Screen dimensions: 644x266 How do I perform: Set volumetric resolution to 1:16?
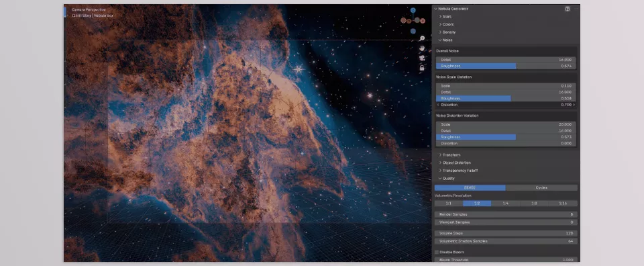(563, 204)
